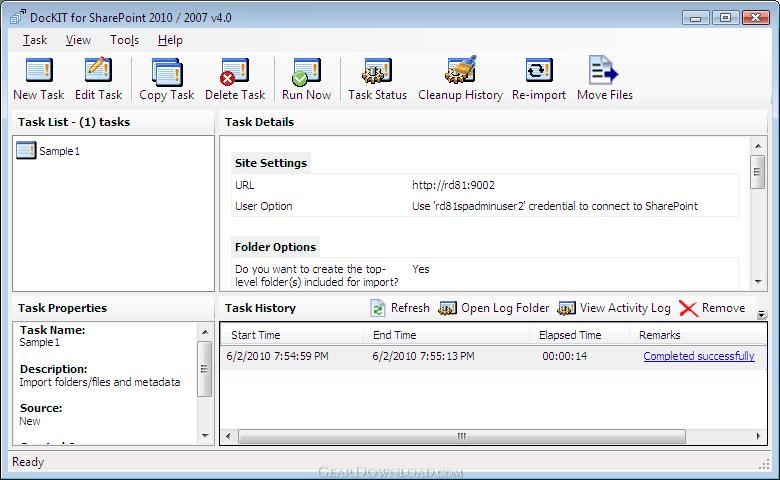This screenshot has width=780, height=480.
Task: Click the Task Properties scrollbar thumb
Action: tap(205, 369)
